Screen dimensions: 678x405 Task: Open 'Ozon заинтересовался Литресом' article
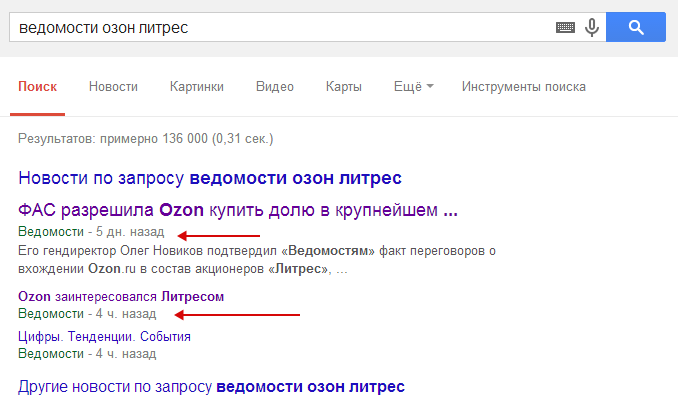tap(121, 297)
